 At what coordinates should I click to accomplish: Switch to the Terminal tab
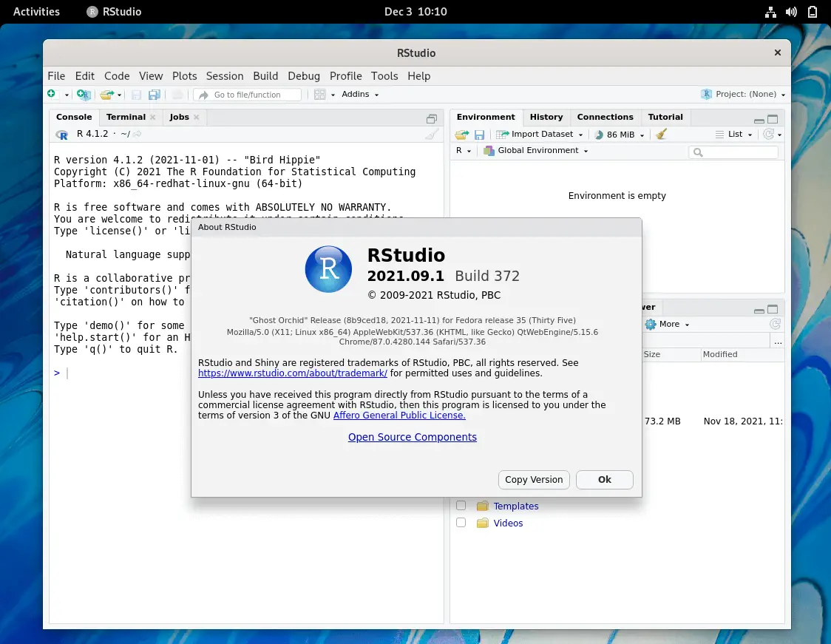(126, 117)
